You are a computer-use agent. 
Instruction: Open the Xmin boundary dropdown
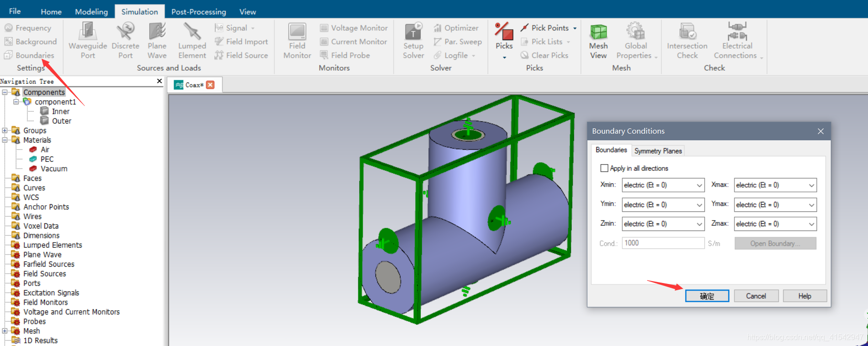tap(663, 185)
